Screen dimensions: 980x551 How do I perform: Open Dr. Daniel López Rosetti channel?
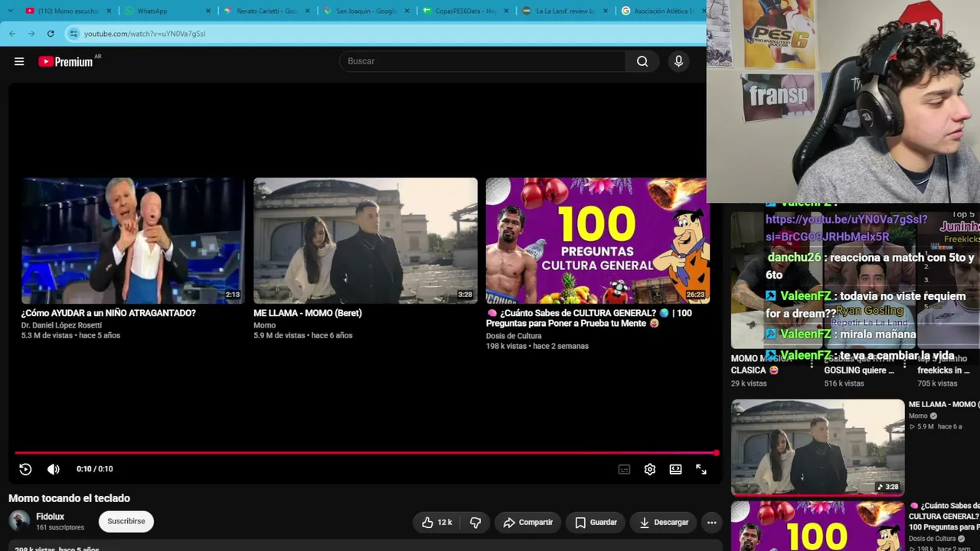coord(61,325)
